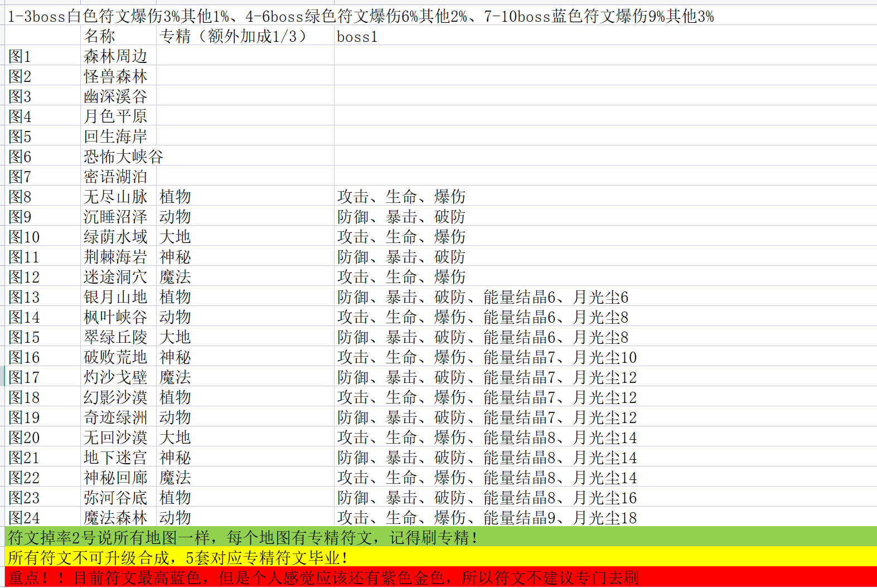This screenshot has width=877, height=588.
Task: Select the boss1 cell in the 图18 row
Action: point(605,396)
